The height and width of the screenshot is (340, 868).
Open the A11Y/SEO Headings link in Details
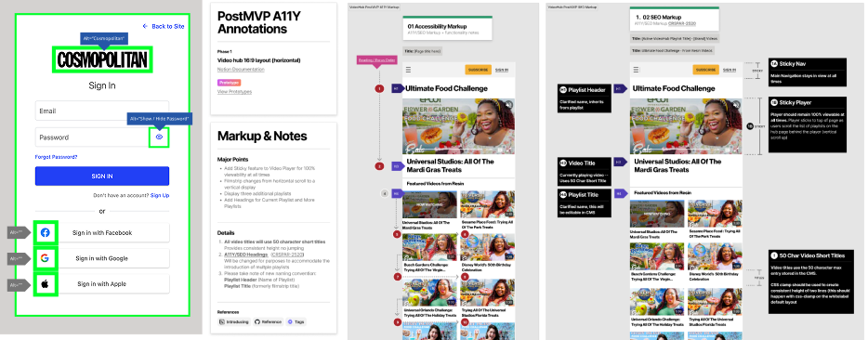[x=245, y=255]
